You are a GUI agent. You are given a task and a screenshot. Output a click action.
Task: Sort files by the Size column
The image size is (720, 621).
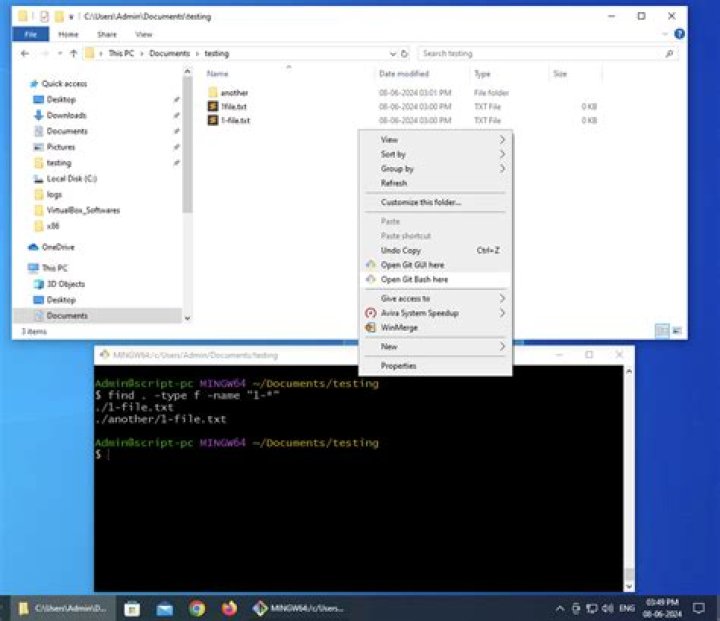click(560, 74)
